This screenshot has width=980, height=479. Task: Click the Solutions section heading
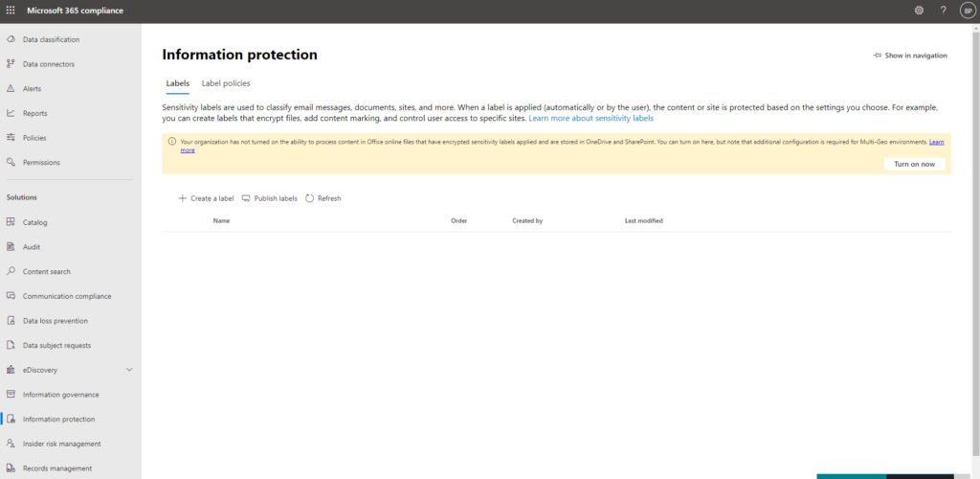click(x=22, y=197)
